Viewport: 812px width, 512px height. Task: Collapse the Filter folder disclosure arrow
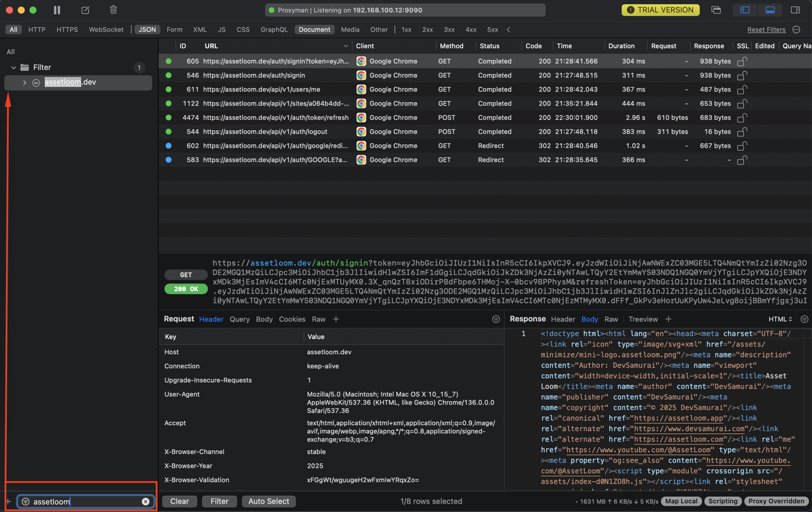14,68
